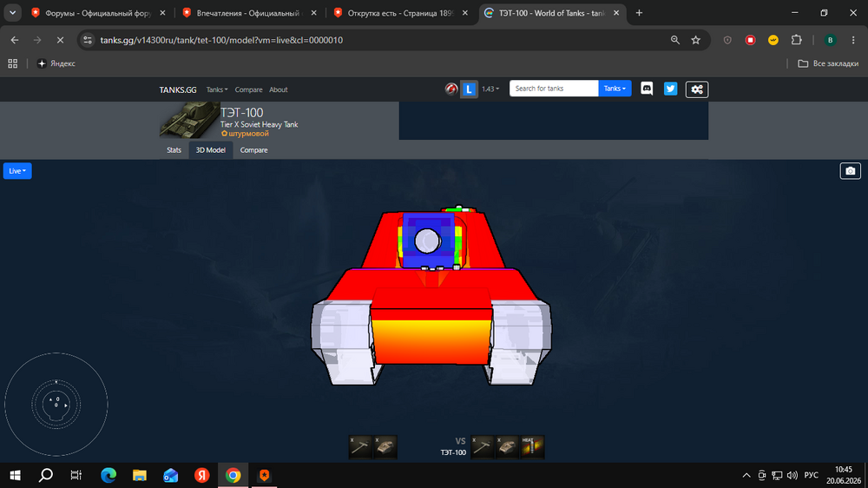Click the address bar URL
Image resolution: width=868 pixels, height=488 pixels.
tap(221, 40)
